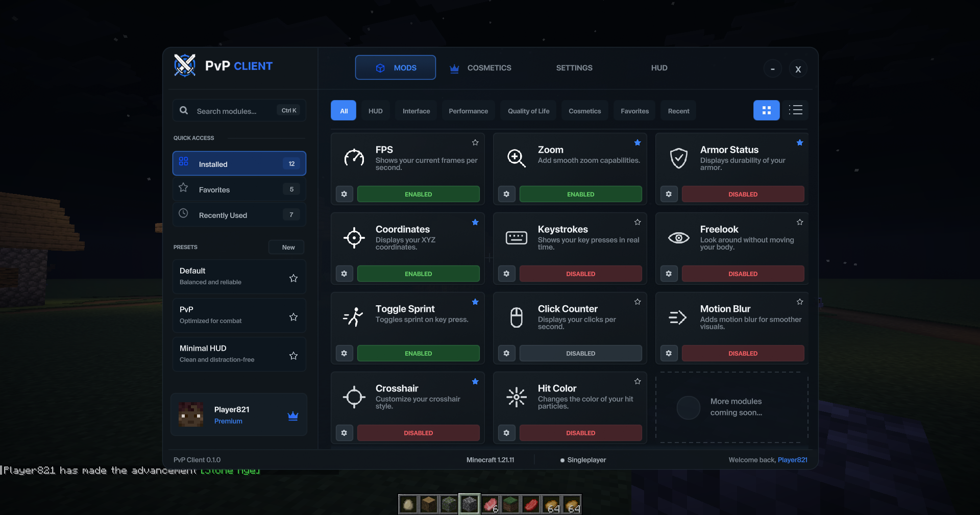Create a New preset
Viewport: 980px width, 515px height.
pos(286,247)
